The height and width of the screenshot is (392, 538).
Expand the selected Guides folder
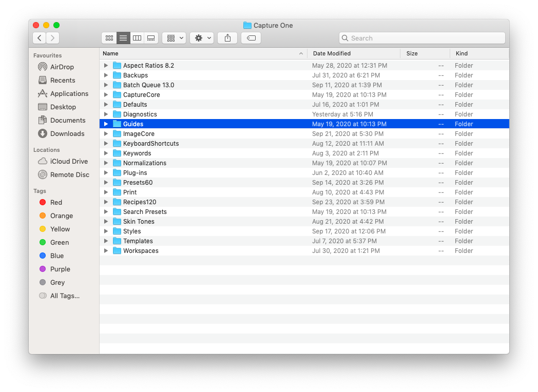pyautogui.click(x=106, y=124)
